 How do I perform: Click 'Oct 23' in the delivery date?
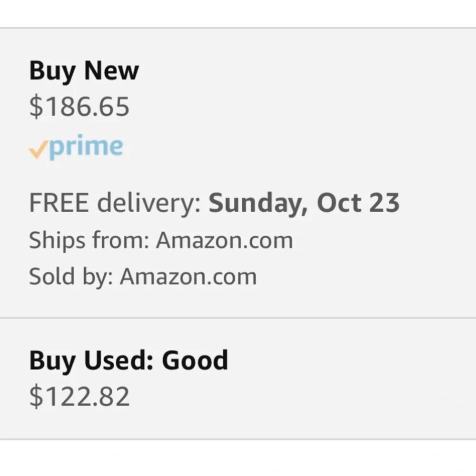pos(358,202)
